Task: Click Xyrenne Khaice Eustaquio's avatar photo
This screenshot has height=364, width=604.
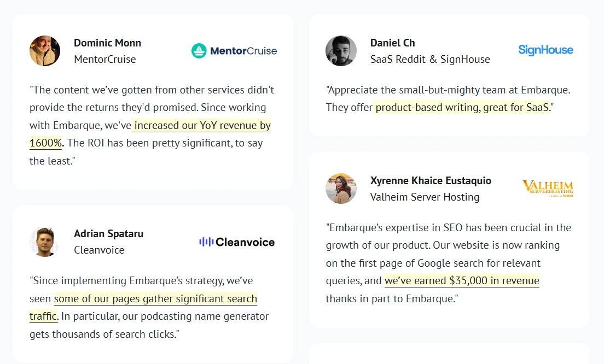Action: point(341,189)
